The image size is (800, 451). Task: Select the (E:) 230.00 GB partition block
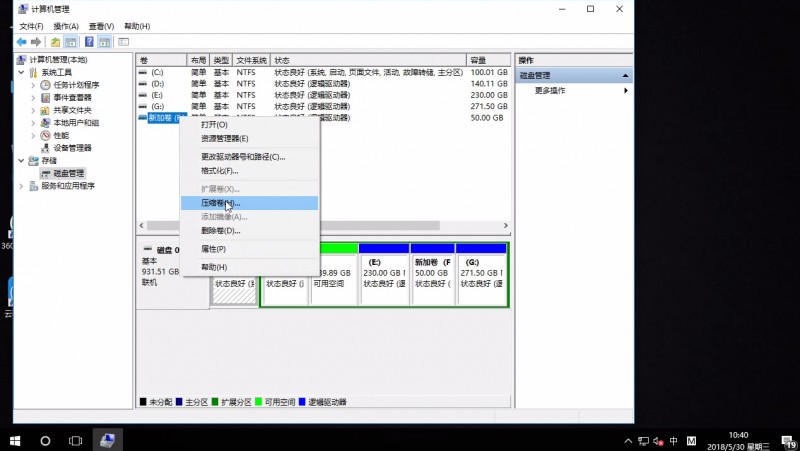(x=384, y=274)
